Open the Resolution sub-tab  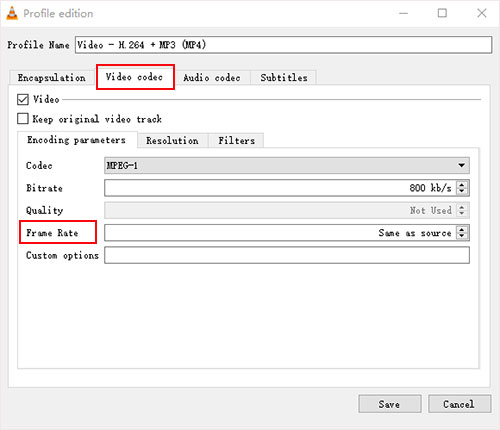(x=172, y=140)
